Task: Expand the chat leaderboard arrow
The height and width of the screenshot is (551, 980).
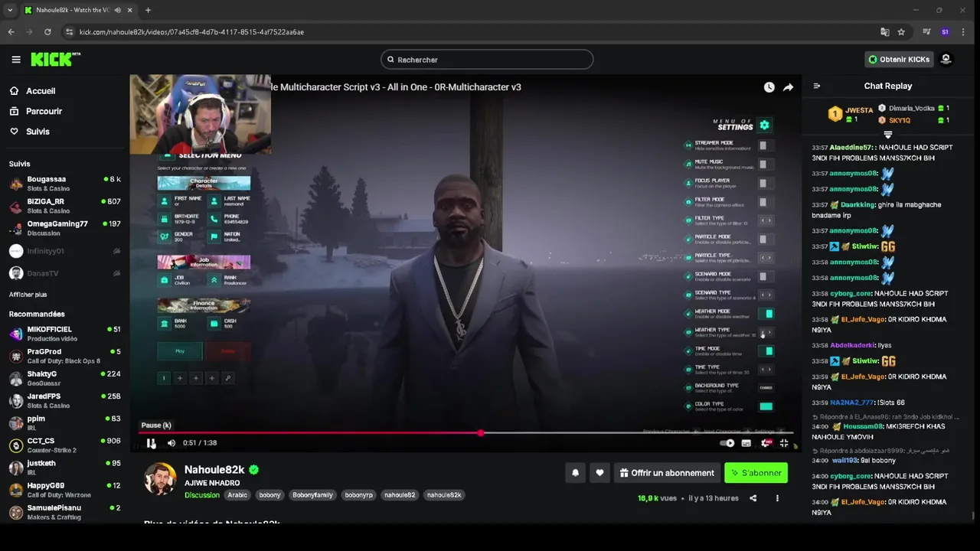Action: 888,135
